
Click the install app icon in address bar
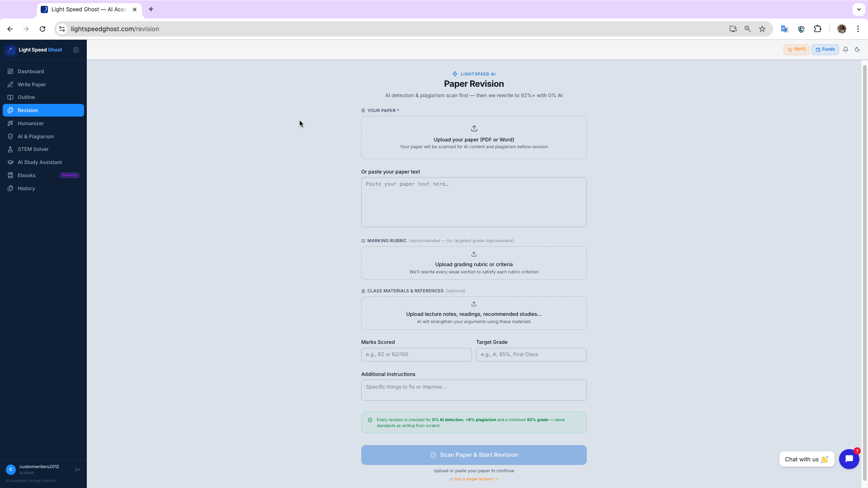(x=733, y=29)
